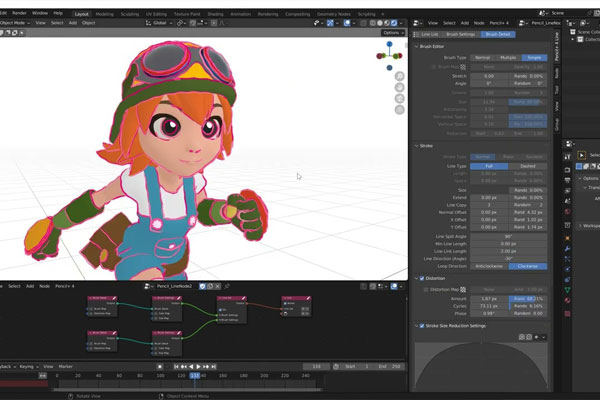Toggle viewport overlays icon
The width and height of the screenshot is (600, 400).
point(347,23)
